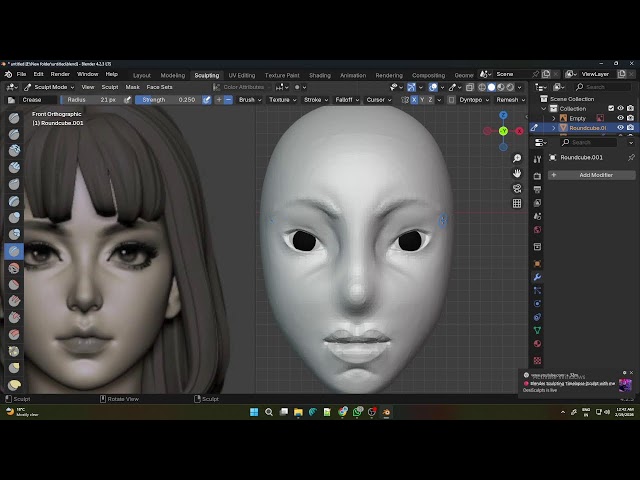Open the Object Constraints properties tab
Viewport: 640px width, 480px height.
(x=537, y=317)
